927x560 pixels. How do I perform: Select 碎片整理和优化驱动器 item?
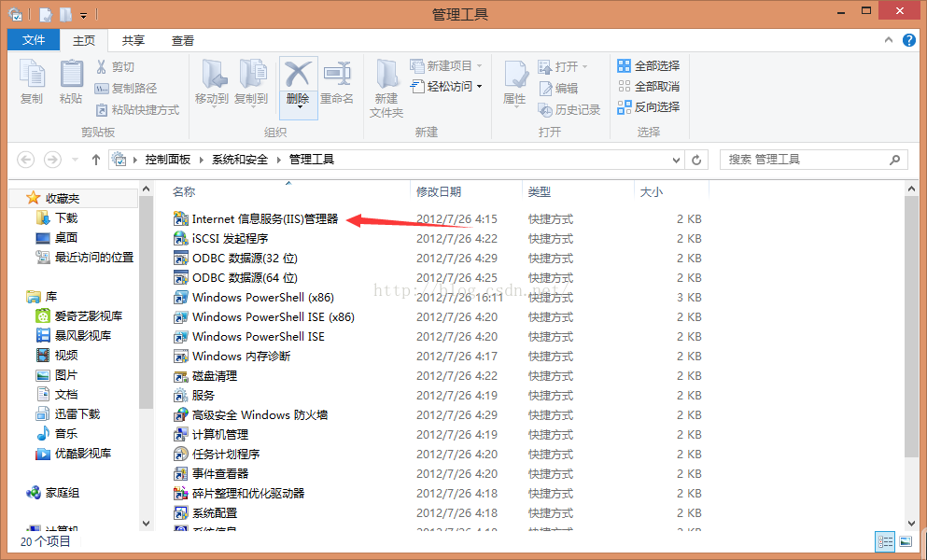click(239, 493)
